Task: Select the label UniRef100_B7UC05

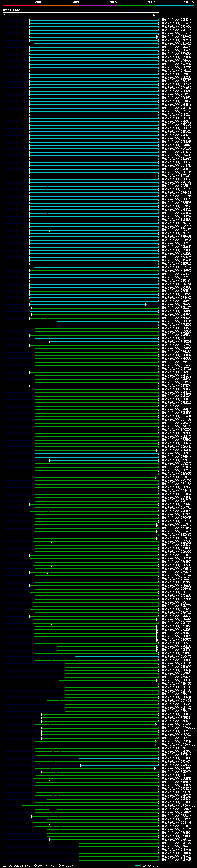Action: coord(176,318)
